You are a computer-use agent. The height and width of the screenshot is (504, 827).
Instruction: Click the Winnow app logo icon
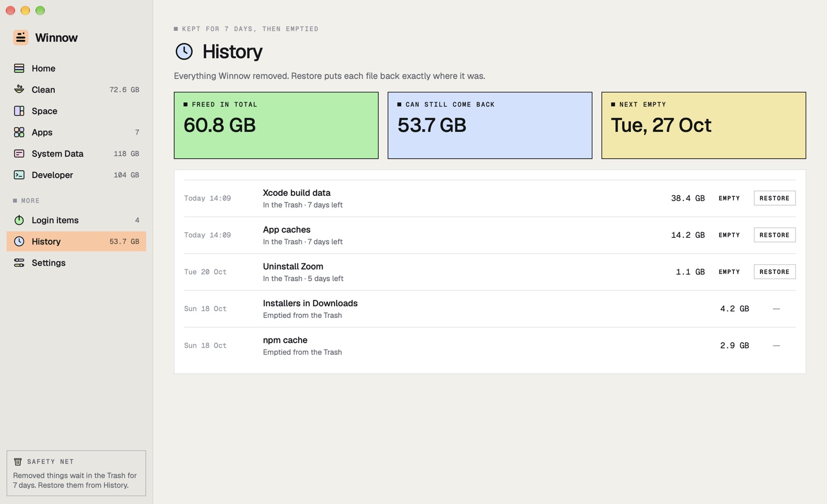point(21,37)
